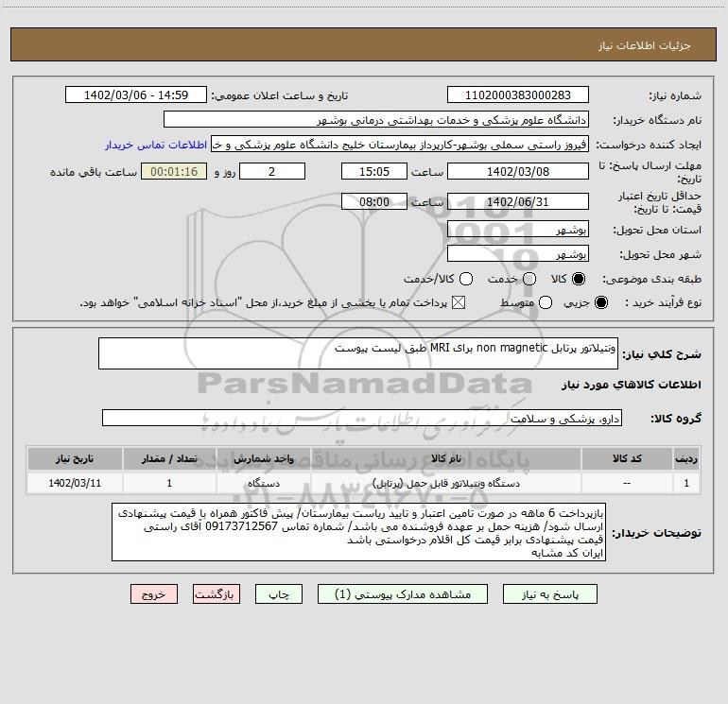
Task: Click the validity time field 08:00
Action: 374,201
